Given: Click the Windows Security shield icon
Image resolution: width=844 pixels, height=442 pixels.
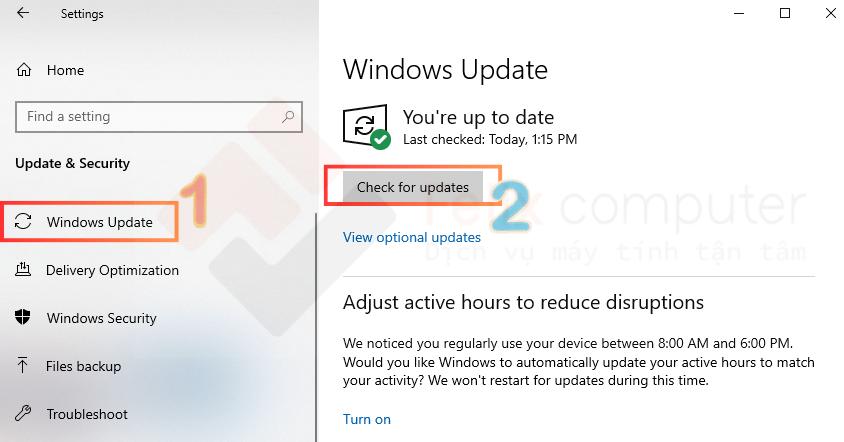Looking at the screenshot, I should 23,317.
